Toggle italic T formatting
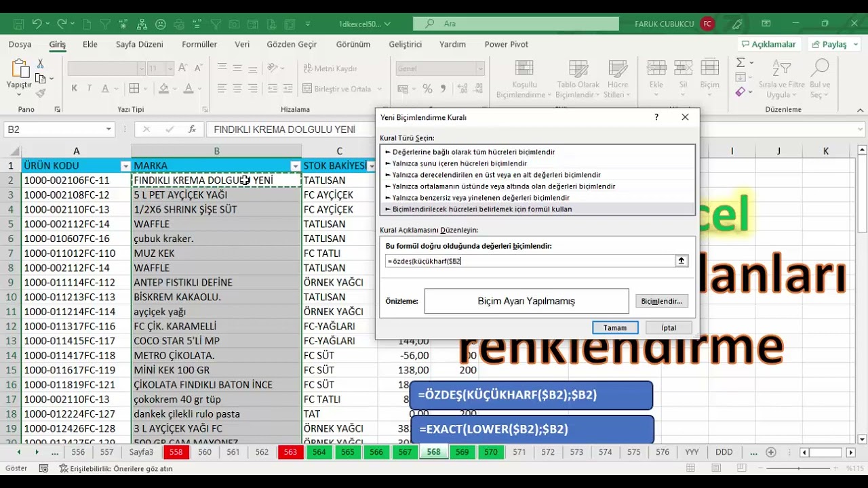Screen dimensions: 868x488 point(91,88)
